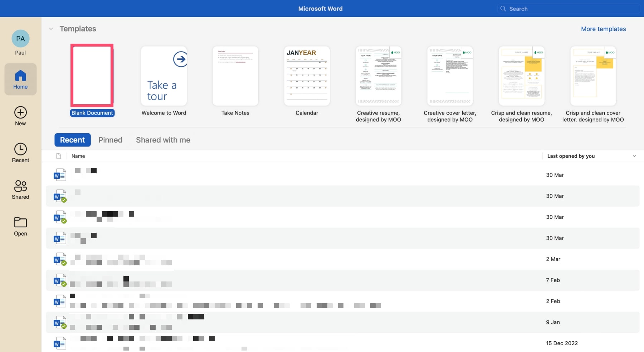Image resolution: width=644 pixels, height=352 pixels.
Task: Open the Last opened by you sort dropdown
Action: coord(634,156)
